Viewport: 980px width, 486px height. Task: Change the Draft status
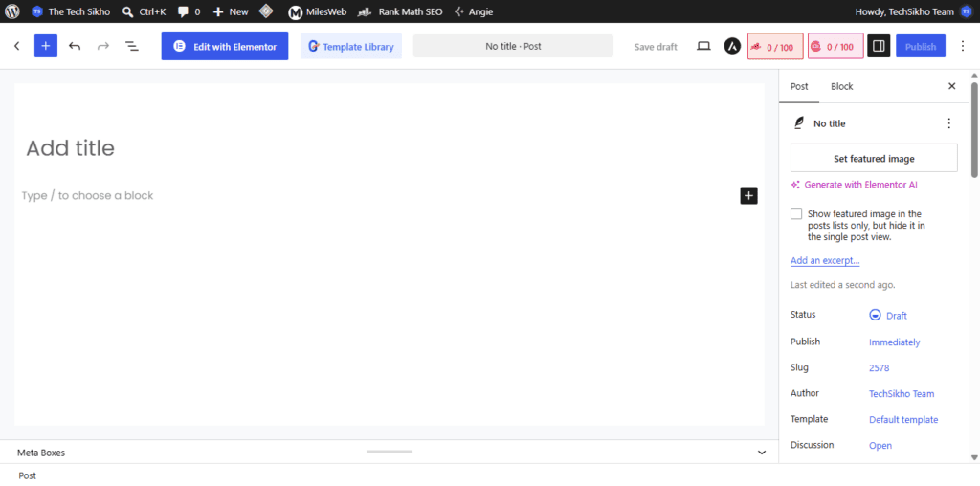click(x=888, y=316)
